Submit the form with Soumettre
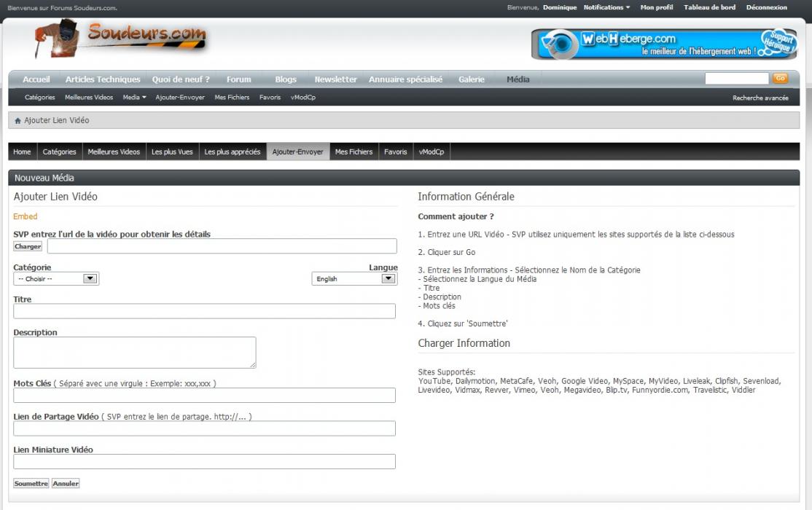The image size is (812, 510). point(31,483)
